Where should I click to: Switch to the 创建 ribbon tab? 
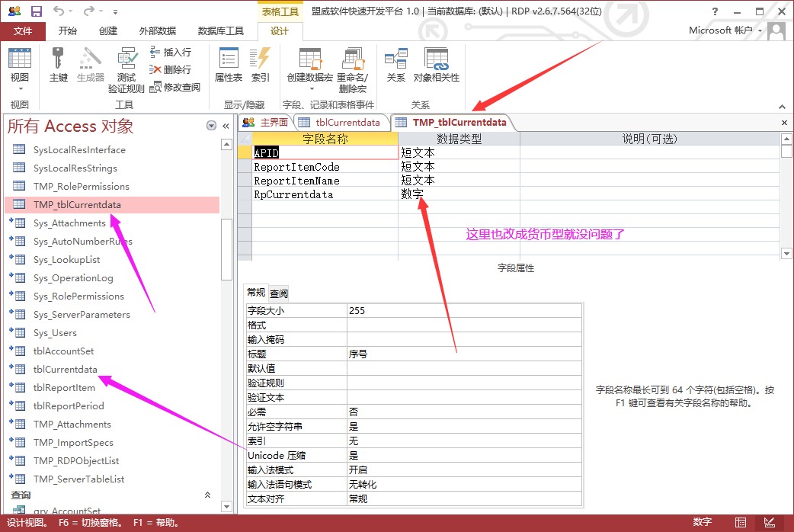point(108,31)
